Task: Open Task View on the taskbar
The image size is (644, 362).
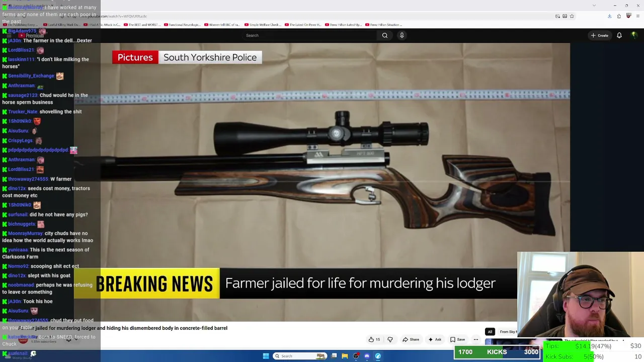Action: [334, 356]
